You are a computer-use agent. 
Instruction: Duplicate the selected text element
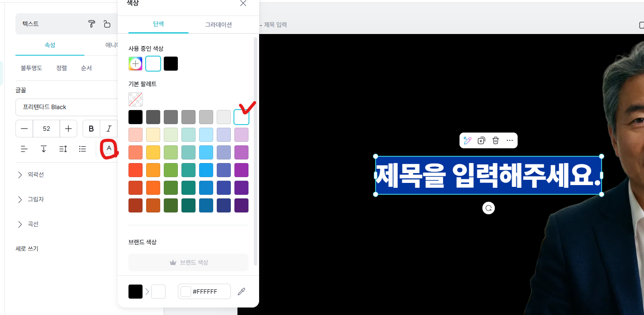pos(482,140)
